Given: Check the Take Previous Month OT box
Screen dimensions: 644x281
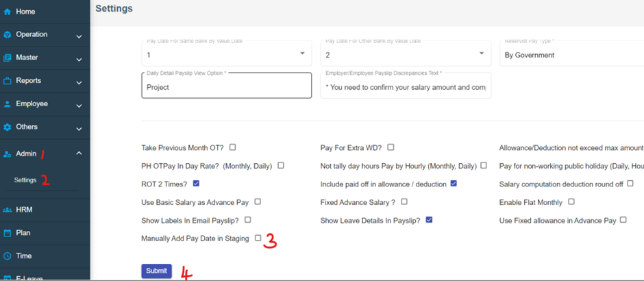Looking at the screenshot, I should click(233, 147).
